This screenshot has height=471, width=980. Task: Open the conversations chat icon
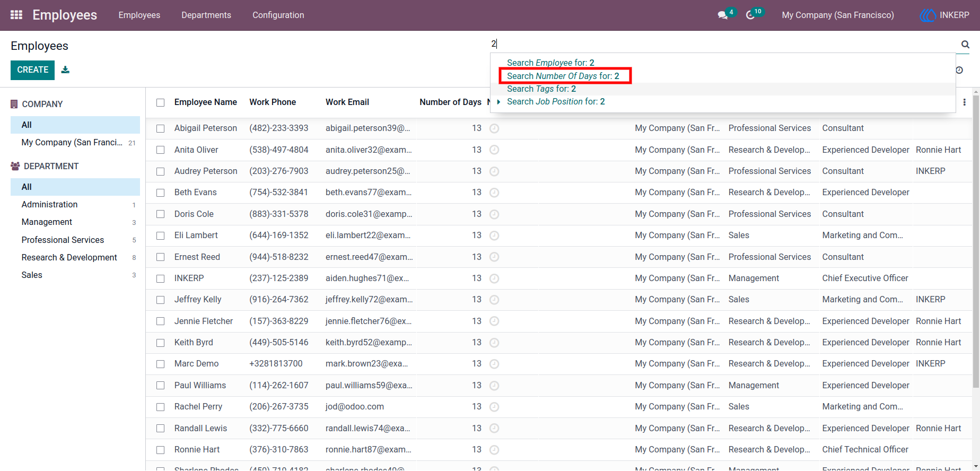pyautogui.click(x=722, y=15)
